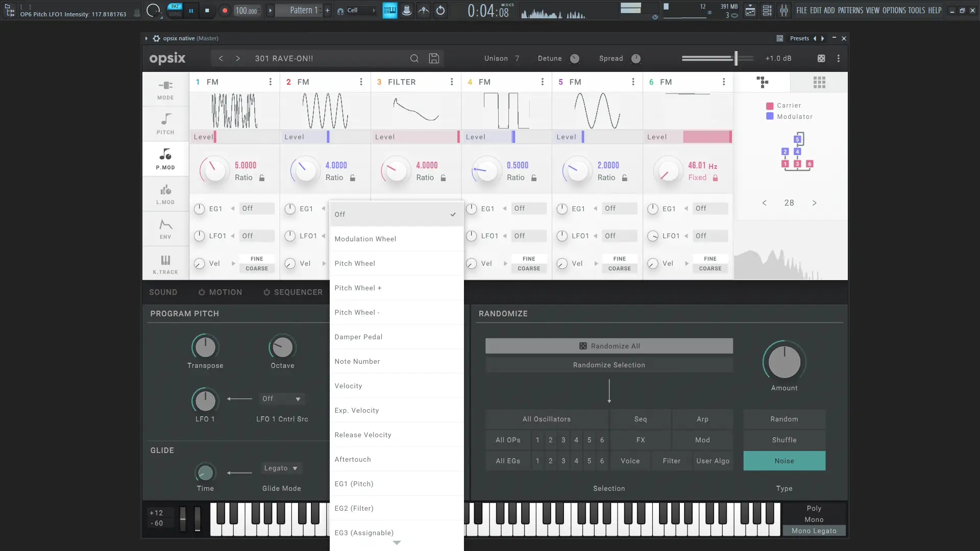Viewport: 980px width, 551px height.
Task: Open the Glide Mode Legato dropdown
Action: coord(281,468)
